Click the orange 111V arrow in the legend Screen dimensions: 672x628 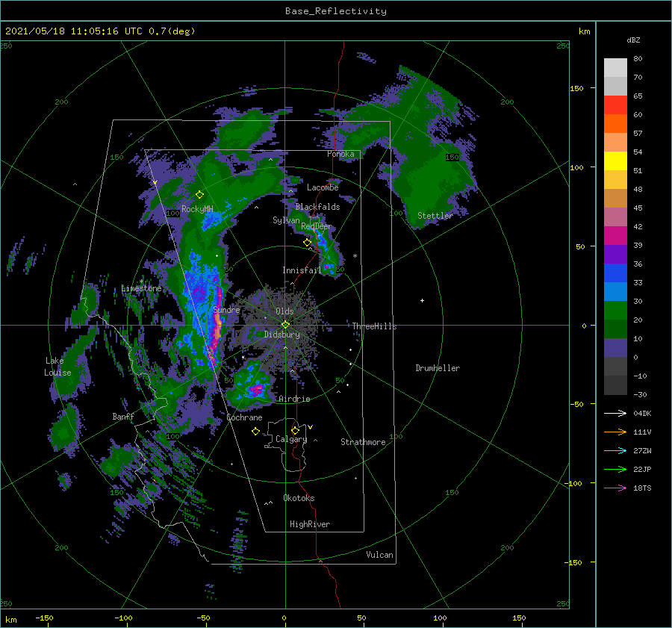click(615, 432)
